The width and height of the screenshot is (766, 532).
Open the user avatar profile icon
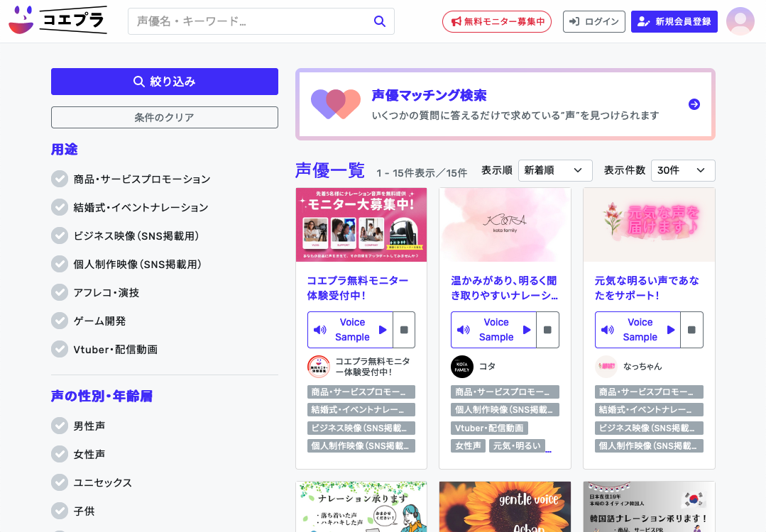coord(740,21)
